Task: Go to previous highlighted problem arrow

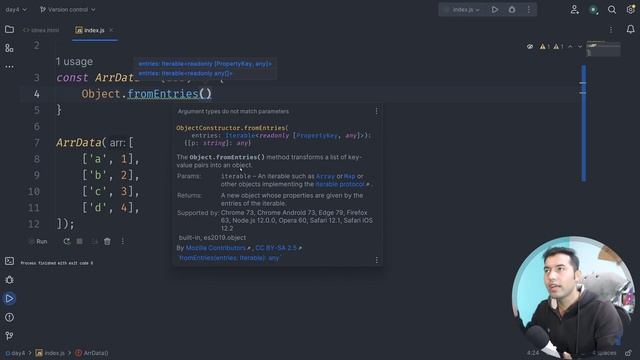Action: (570, 47)
